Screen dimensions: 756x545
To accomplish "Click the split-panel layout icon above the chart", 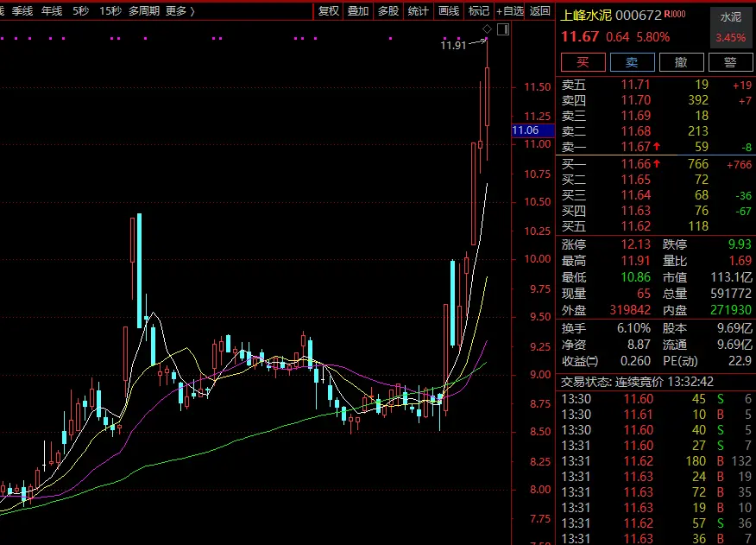I will click(502, 30).
